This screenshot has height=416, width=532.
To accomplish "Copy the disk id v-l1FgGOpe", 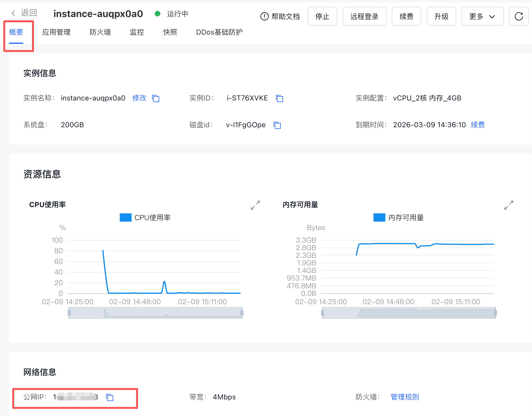I will click(277, 125).
